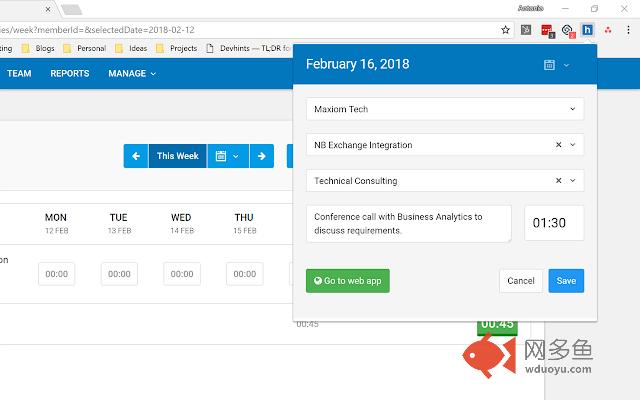Image resolution: width=640 pixels, height=400 pixels.
Task: Click the Conference call description text field
Action: (409, 224)
